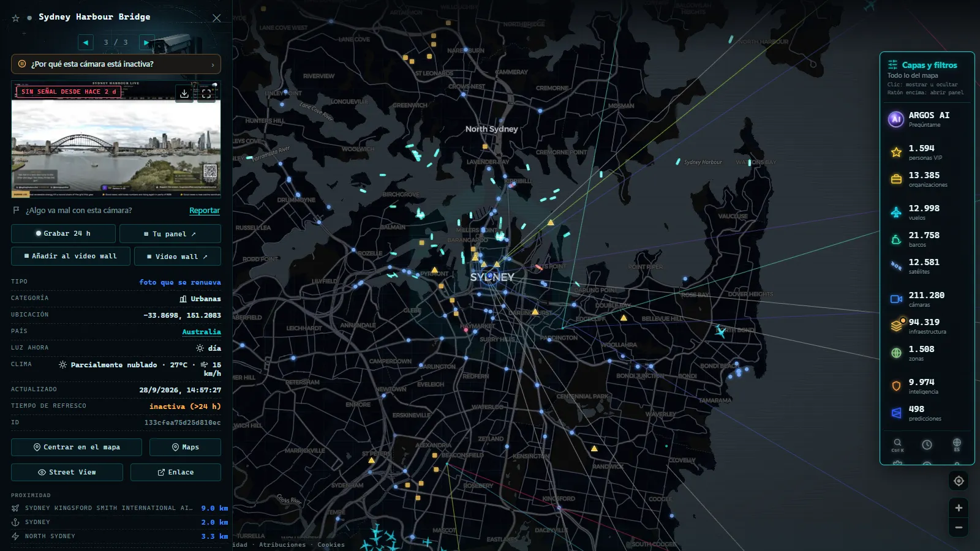Image resolution: width=980 pixels, height=551 pixels.
Task: Open the Video wall link
Action: click(x=178, y=256)
